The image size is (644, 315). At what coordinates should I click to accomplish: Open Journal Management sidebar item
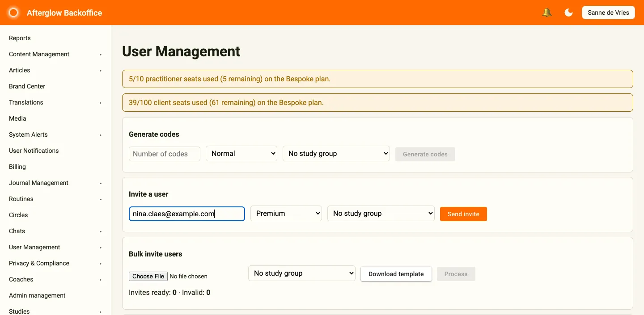(38, 183)
